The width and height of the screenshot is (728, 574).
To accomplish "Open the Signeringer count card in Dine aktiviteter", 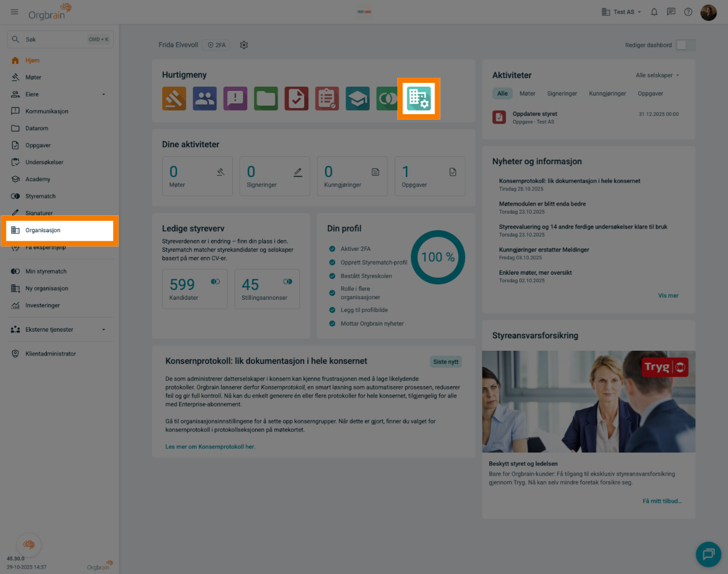I will pyautogui.click(x=275, y=176).
